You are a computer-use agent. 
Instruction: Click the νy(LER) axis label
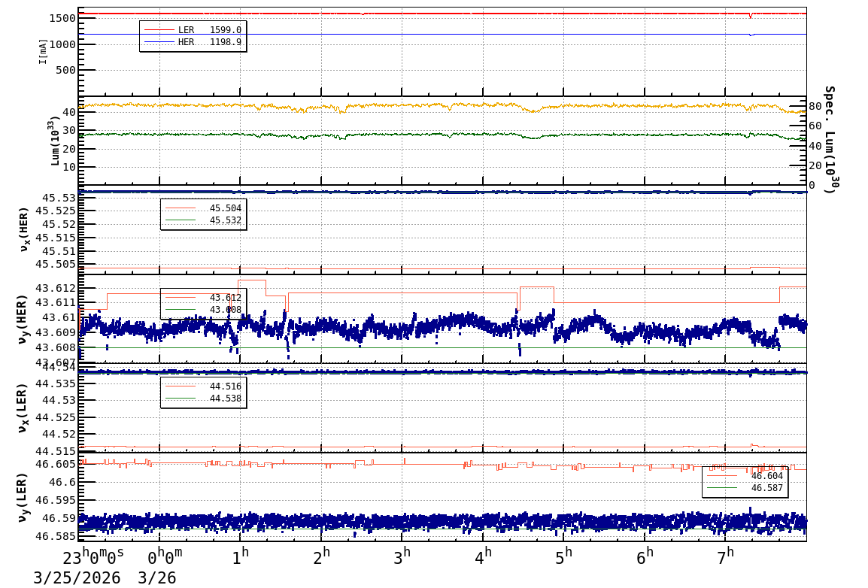[x=23, y=496]
